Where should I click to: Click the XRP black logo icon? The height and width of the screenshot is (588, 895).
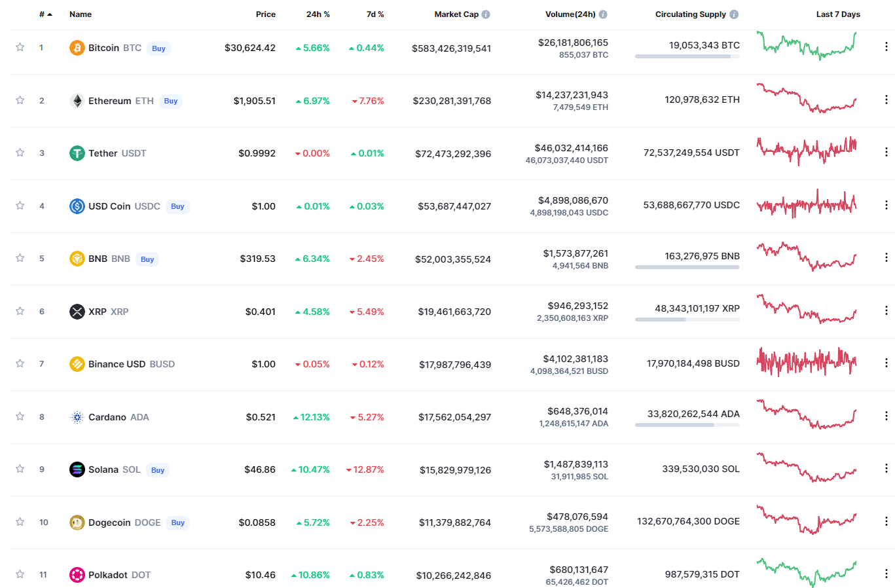pyautogui.click(x=77, y=312)
